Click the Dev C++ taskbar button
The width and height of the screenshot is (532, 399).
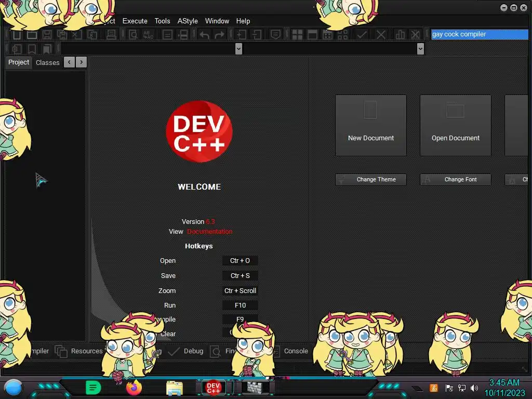click(x=213, y=388)
